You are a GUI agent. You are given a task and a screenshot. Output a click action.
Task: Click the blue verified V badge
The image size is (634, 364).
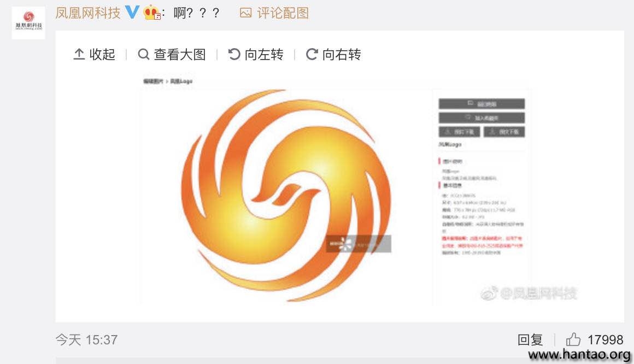tap(132, 12)
